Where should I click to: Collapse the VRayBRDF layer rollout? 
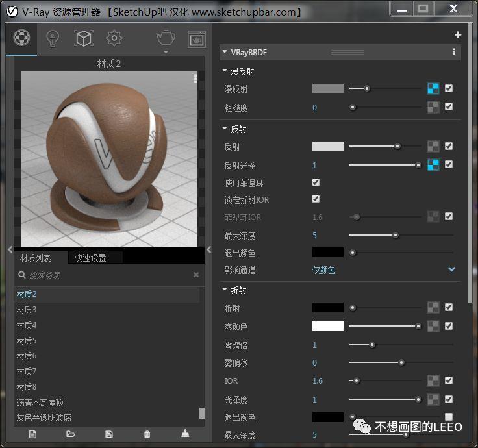tap(225, 52)
